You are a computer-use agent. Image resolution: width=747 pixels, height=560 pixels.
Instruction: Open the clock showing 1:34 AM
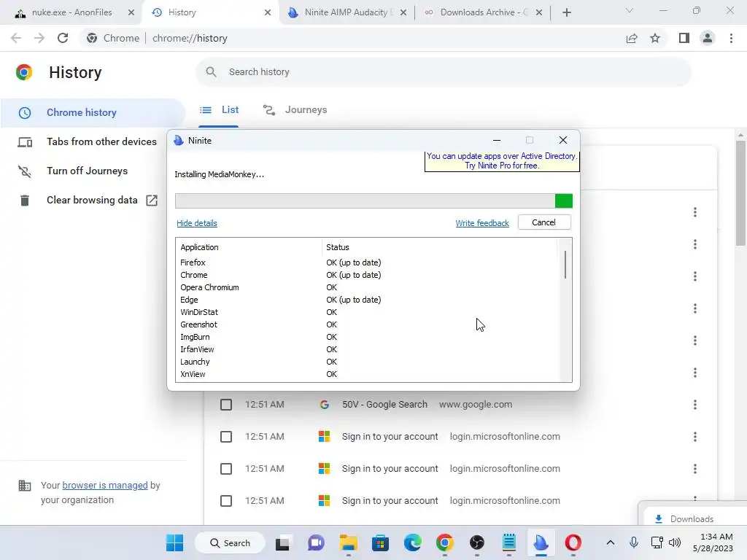pos(713,542)
